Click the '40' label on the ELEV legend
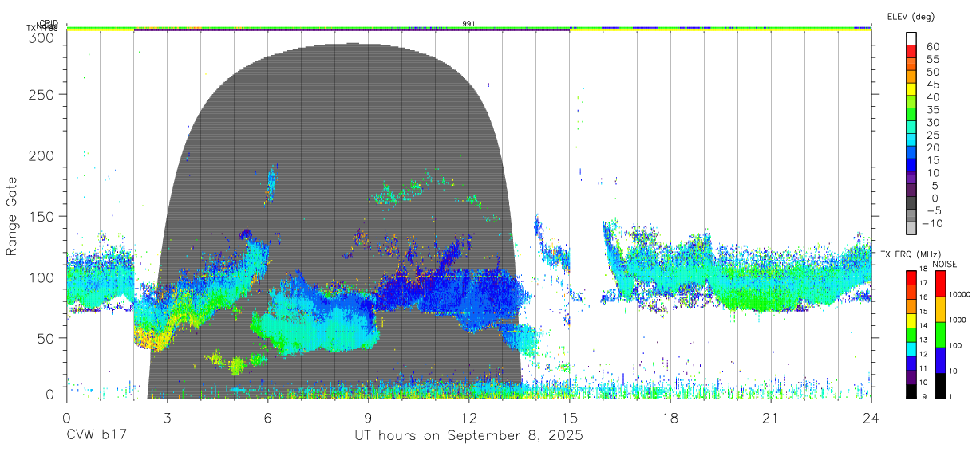 [931, 97]
